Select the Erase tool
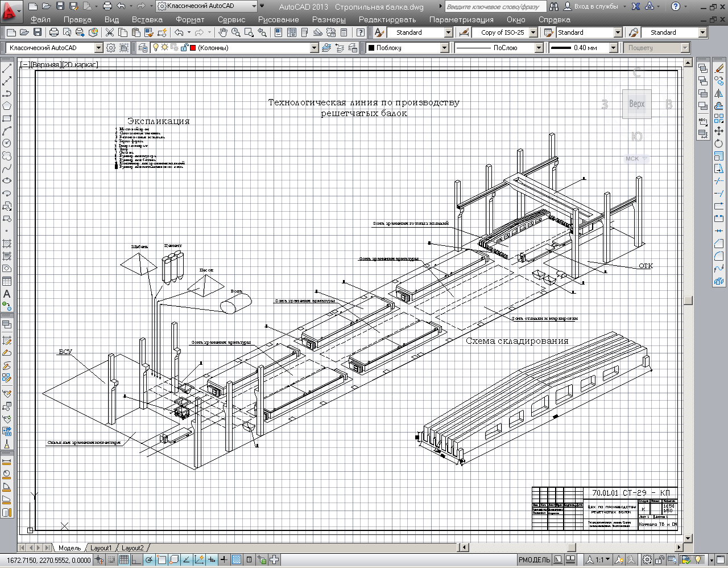The width and height of the screenshot is (728, 568). click(x=719, y=68)
